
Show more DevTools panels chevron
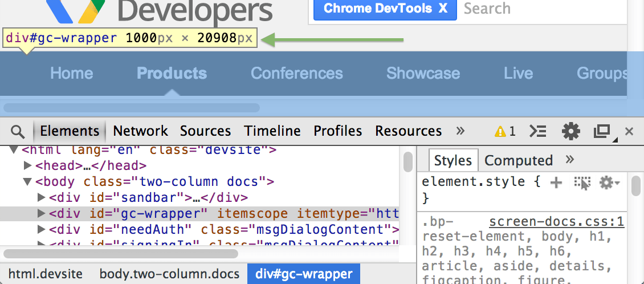460,131
